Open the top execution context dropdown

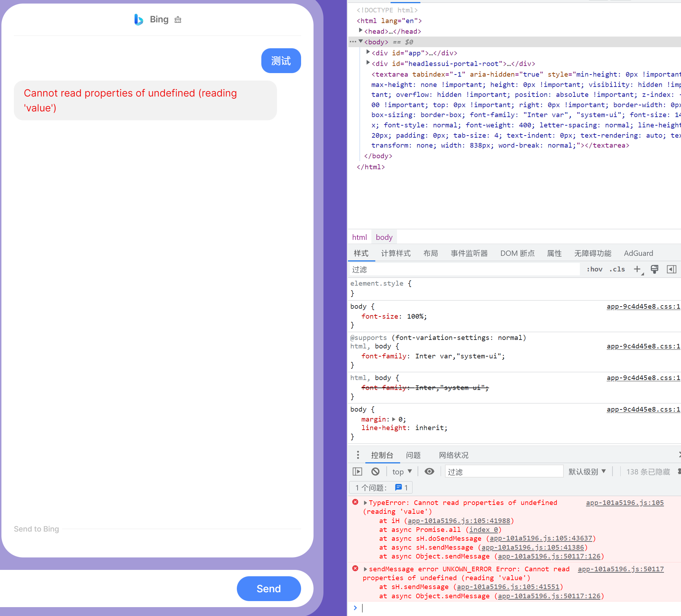[402, 471]
